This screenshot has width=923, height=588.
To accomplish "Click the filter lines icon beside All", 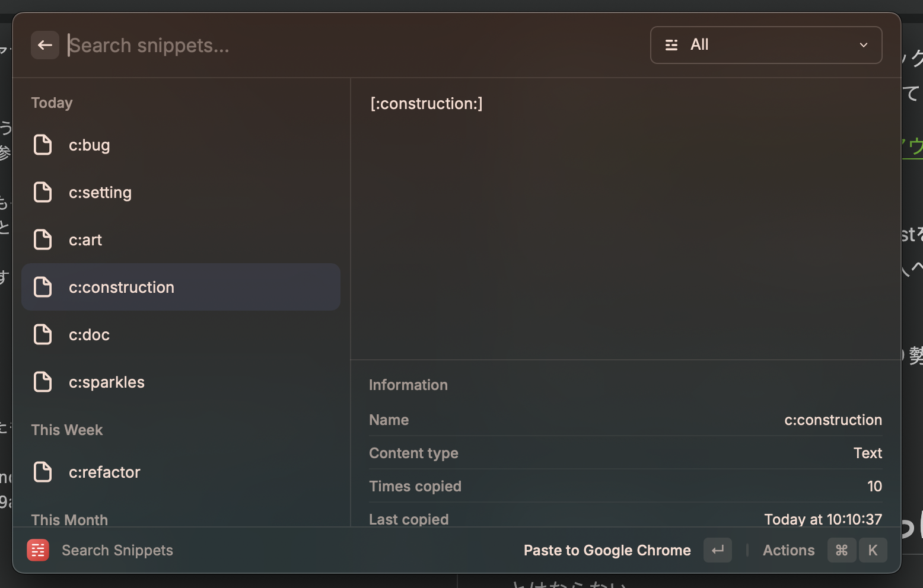I will pos(671,45).
